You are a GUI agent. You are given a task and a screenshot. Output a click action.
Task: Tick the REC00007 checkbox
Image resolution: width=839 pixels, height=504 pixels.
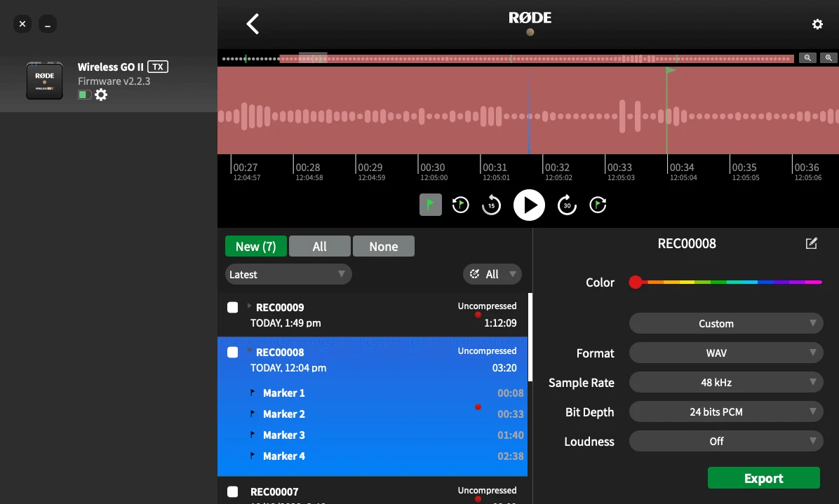[x=232, y=491]
